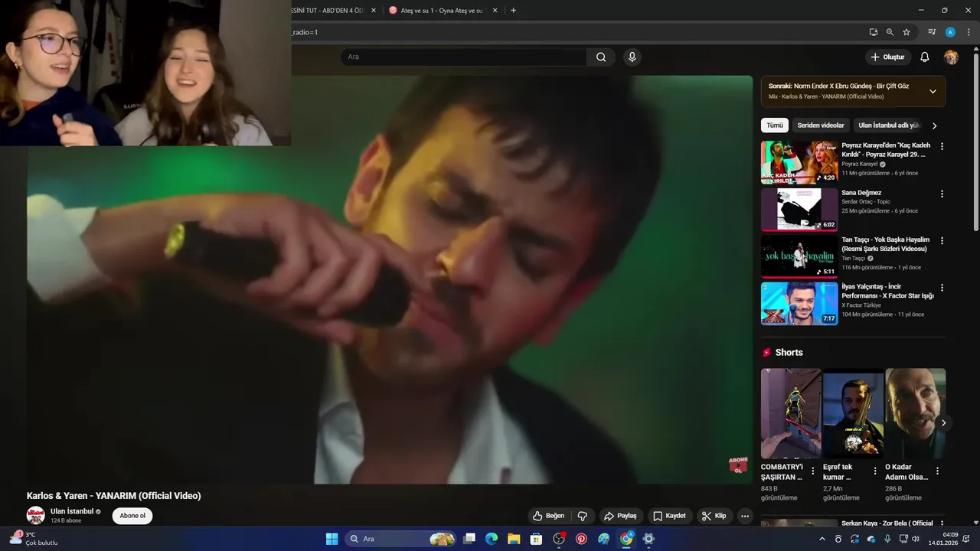Open Settings gear in taskbar
The height and width of the screenshot is (551, 980).
[x=648, y=539]
